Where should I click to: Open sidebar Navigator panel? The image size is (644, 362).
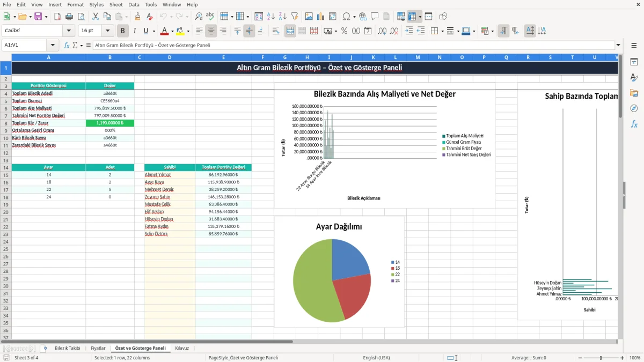click(x=634, y=108)
